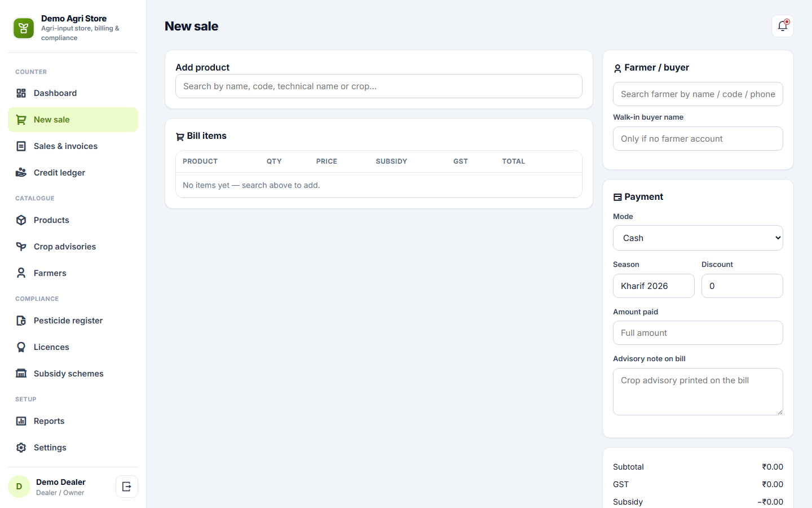Click the Licences badge icon

[x=21, y=347]
